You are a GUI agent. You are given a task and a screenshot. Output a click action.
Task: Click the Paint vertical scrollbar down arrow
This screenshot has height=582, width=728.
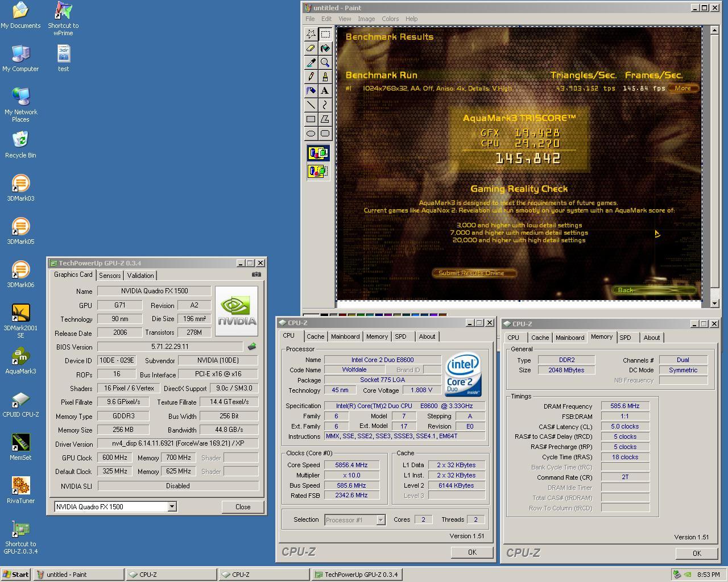pos(714,304)
